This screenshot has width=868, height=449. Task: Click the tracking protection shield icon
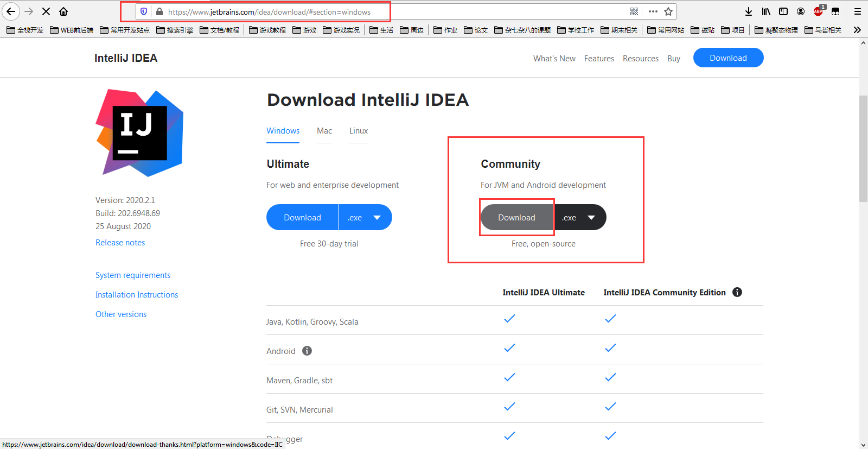[x=144, y=11]
